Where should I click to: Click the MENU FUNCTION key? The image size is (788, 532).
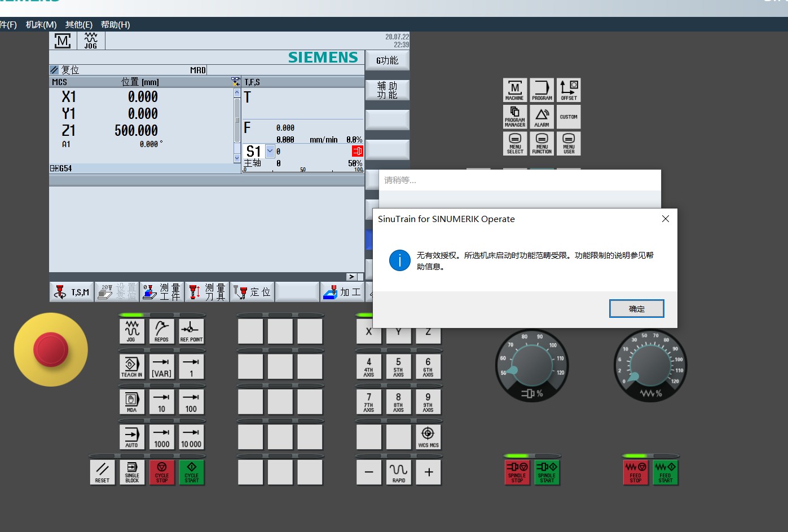click(x=542, y=143)
